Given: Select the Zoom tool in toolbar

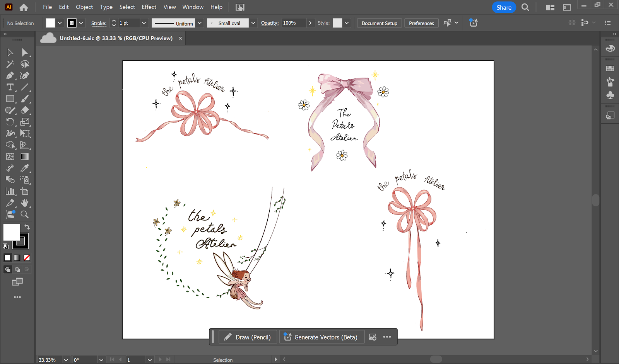Looking at the screenshot, I should [x=25, y=215].
